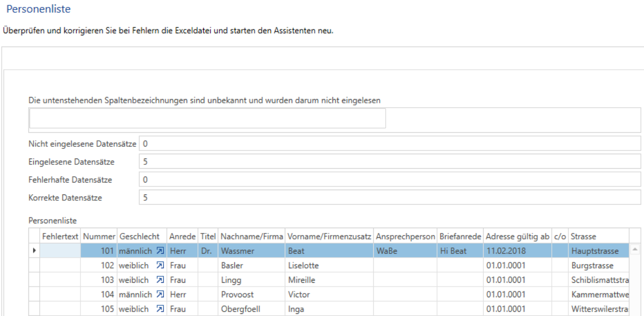Click 01.01.0001 date in Obergfoell's row
Viewport: 644px width, 316px height.
(517, 309)
